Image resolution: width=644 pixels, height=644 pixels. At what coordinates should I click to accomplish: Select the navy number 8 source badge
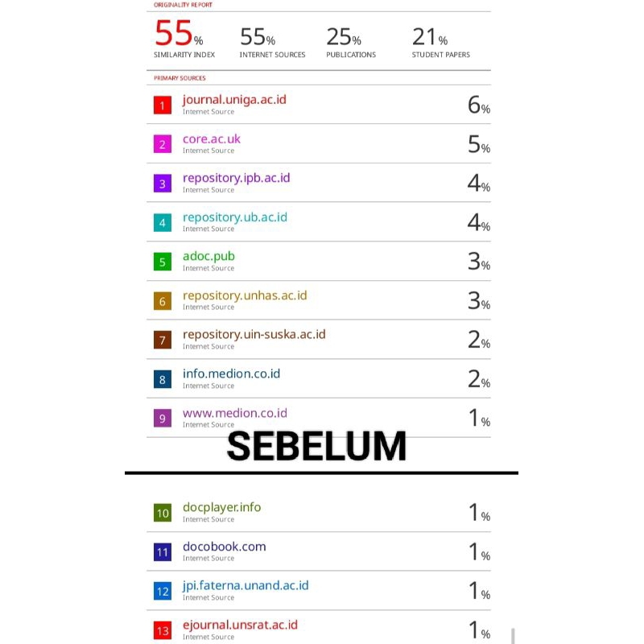tap(163, 379)
